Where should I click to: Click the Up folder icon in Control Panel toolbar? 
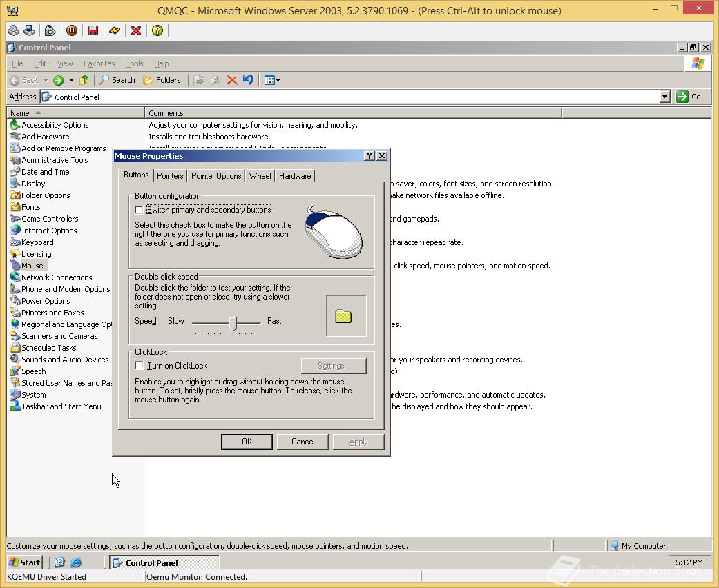pos(84,80)
